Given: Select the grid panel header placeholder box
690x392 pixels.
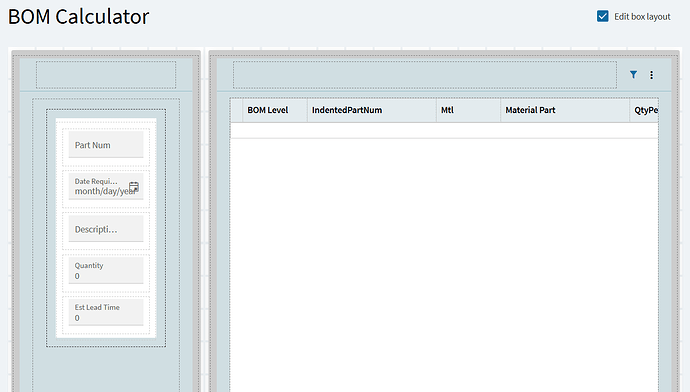Looking at the screenshot, I should (x=425, y=75).
